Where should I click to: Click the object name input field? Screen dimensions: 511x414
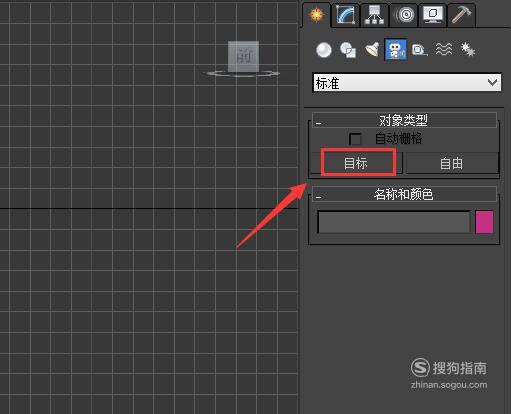[394, 222]
